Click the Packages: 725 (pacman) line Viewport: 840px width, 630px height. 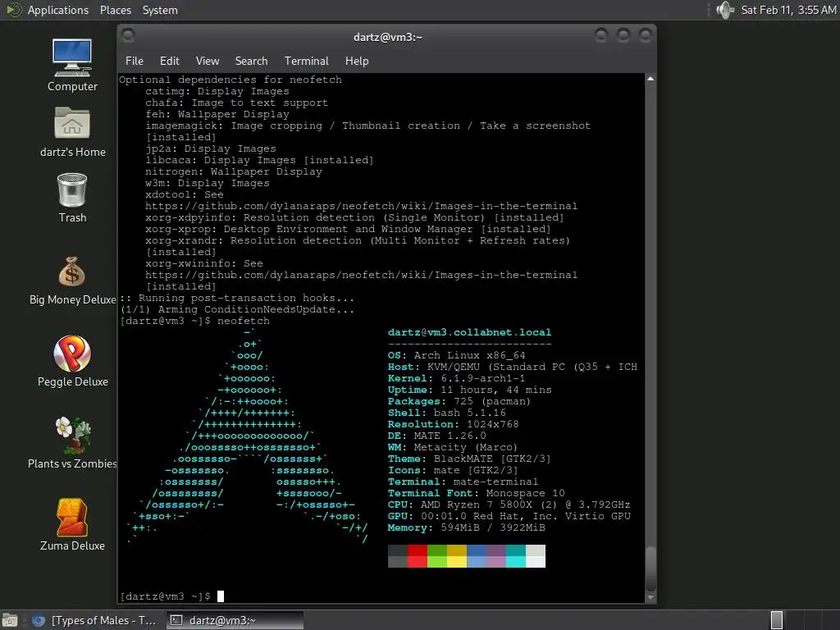tap(459, 401)
